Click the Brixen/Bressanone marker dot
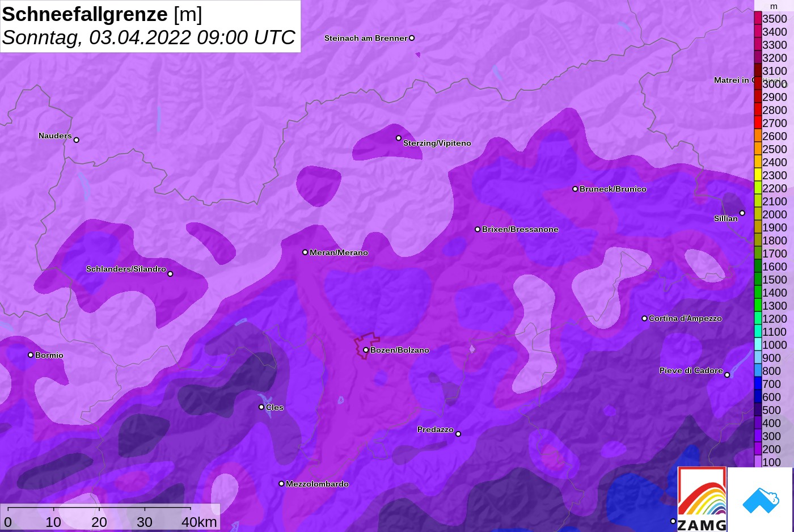The image size is (794, 532). click(x=478, y=229)
